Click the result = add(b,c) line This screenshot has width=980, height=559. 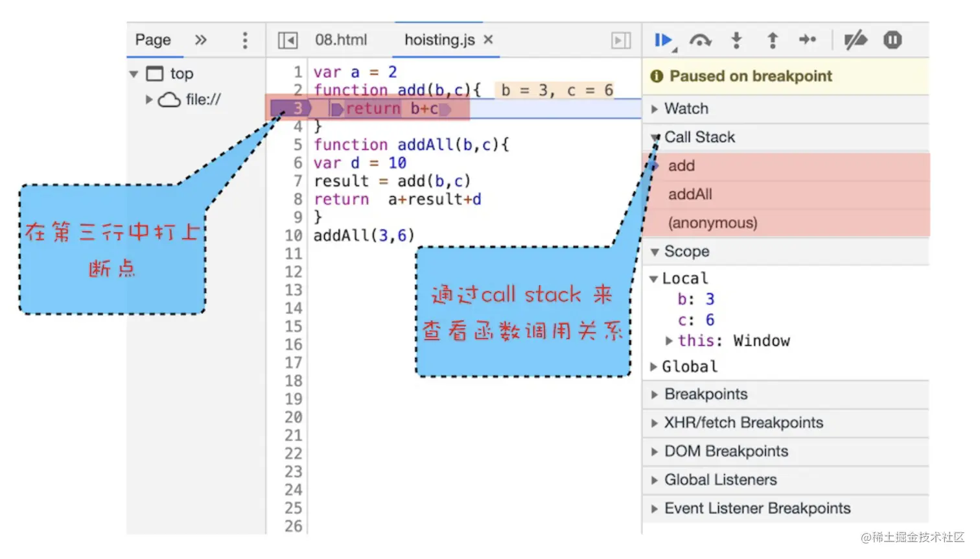pyautogui.click(x=392, y=181)
